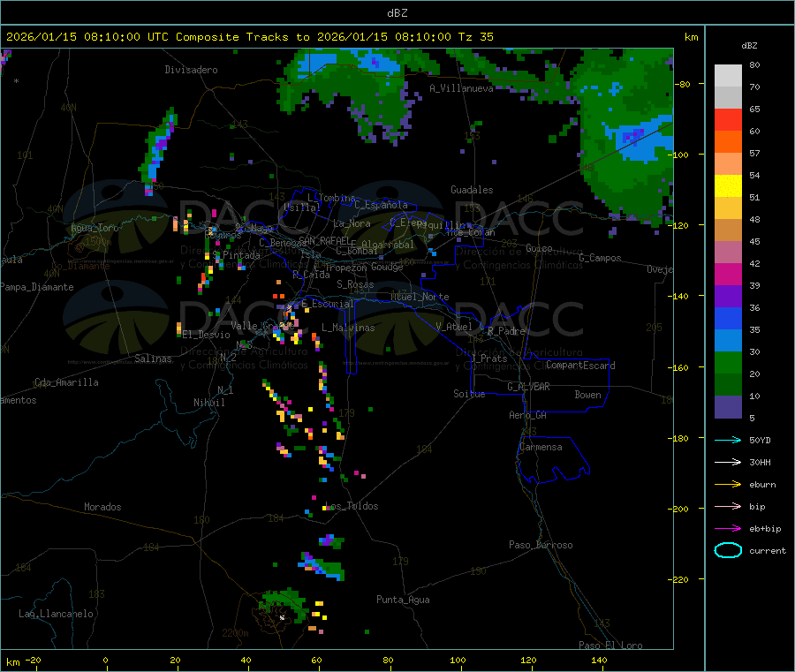Image resolution: width=795 pixels, height=672 pixels.
Task: Click the Punta_Agua map label
Action: [x=403, y=600]
